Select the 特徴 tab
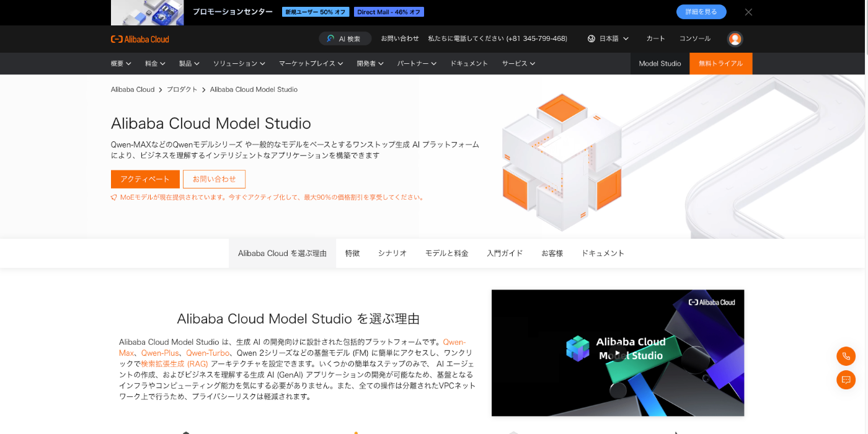 (x=352, y=253)
